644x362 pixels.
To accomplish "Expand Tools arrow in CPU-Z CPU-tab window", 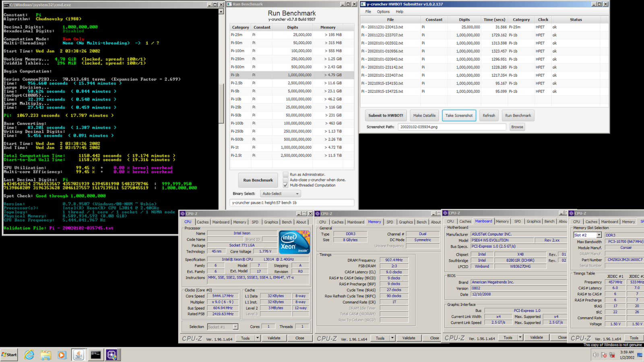I will [x=258, y=338].
